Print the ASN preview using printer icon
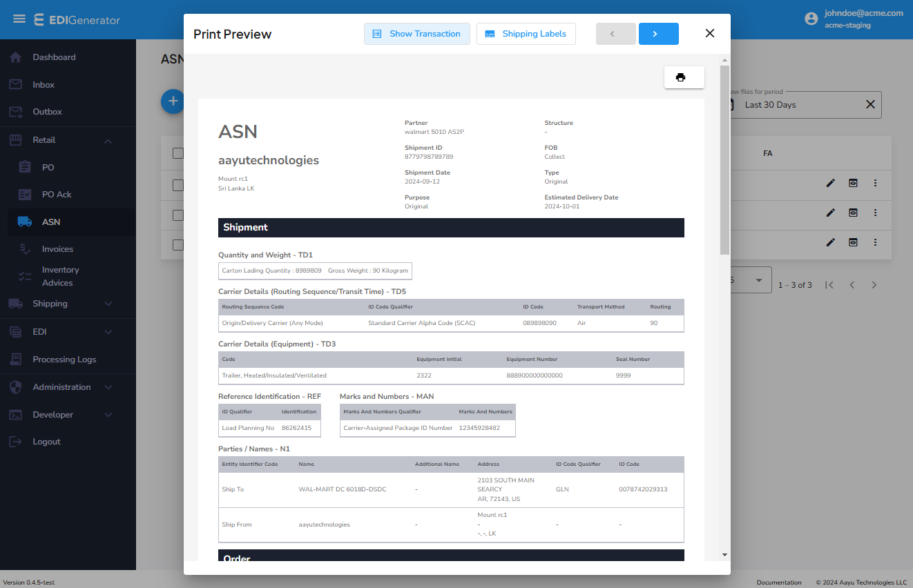 coord(684,77)
